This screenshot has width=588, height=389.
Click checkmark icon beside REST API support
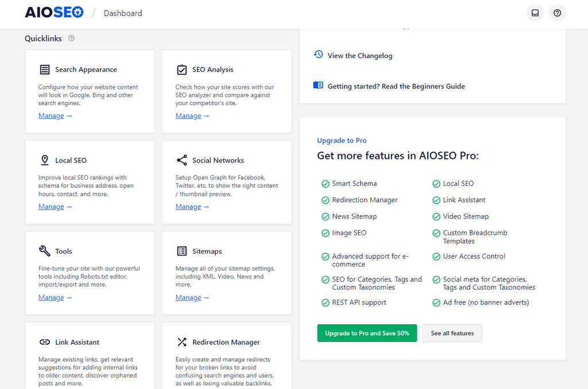click(325, 303)
